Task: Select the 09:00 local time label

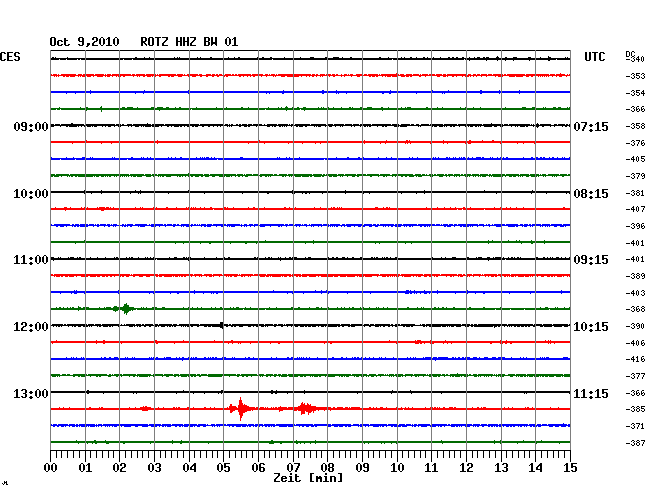Action: (31, 126)
